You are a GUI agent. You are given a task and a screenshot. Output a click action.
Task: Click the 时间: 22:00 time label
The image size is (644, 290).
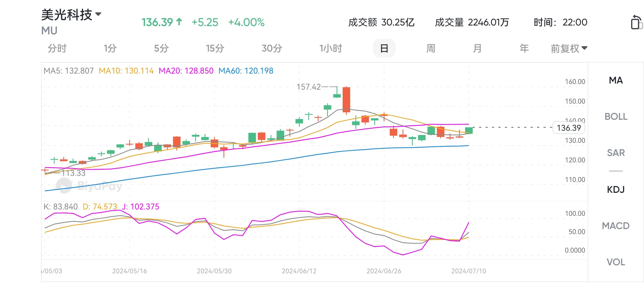tap(561, 22)
